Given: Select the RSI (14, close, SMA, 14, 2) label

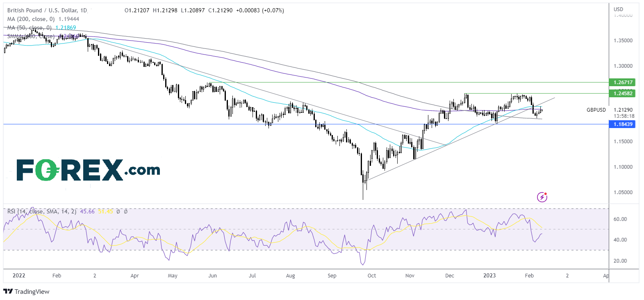Looking at the screenshot, I should pos(42,211).
